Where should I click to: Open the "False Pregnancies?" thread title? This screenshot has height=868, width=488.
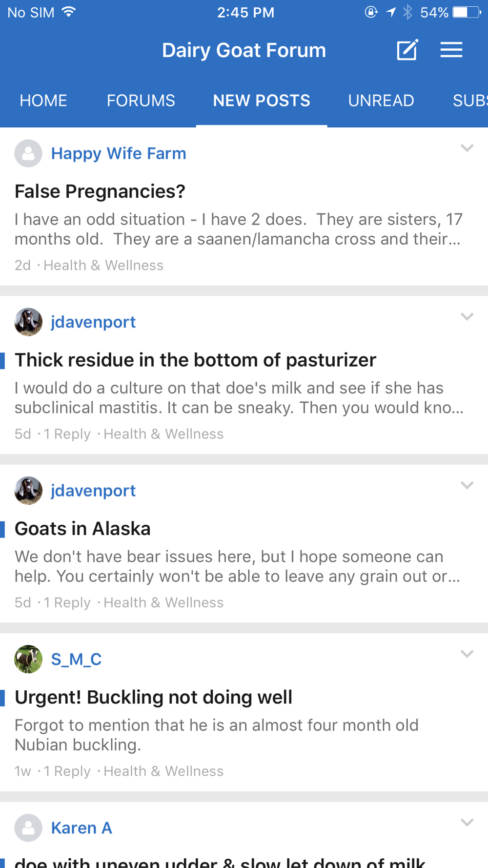100,191
